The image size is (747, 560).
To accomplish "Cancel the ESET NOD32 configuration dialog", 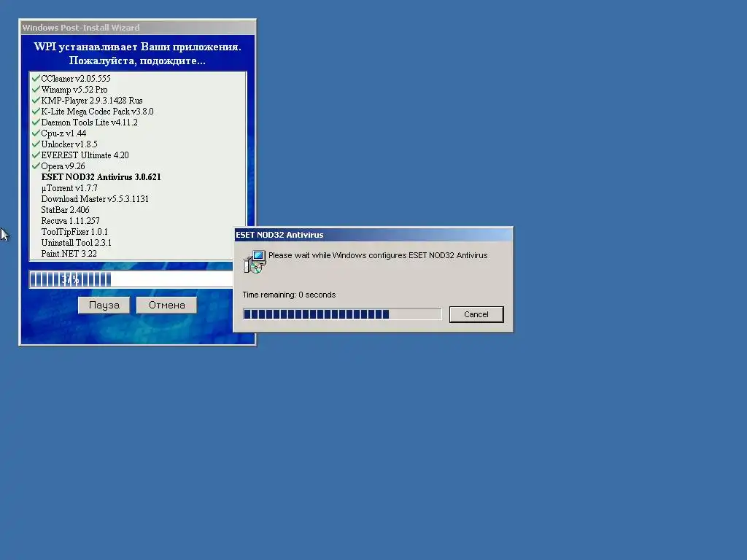I will [476, 314].
